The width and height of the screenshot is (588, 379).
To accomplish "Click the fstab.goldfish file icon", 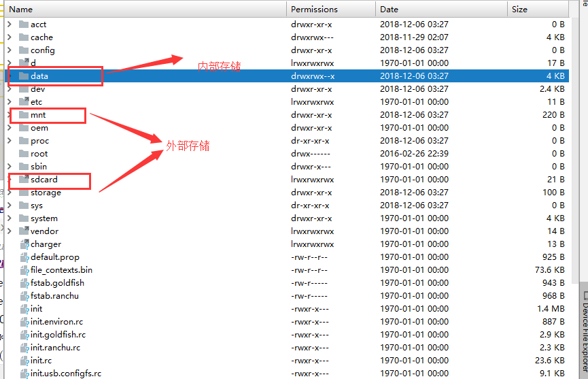I will tap(24, 283).
